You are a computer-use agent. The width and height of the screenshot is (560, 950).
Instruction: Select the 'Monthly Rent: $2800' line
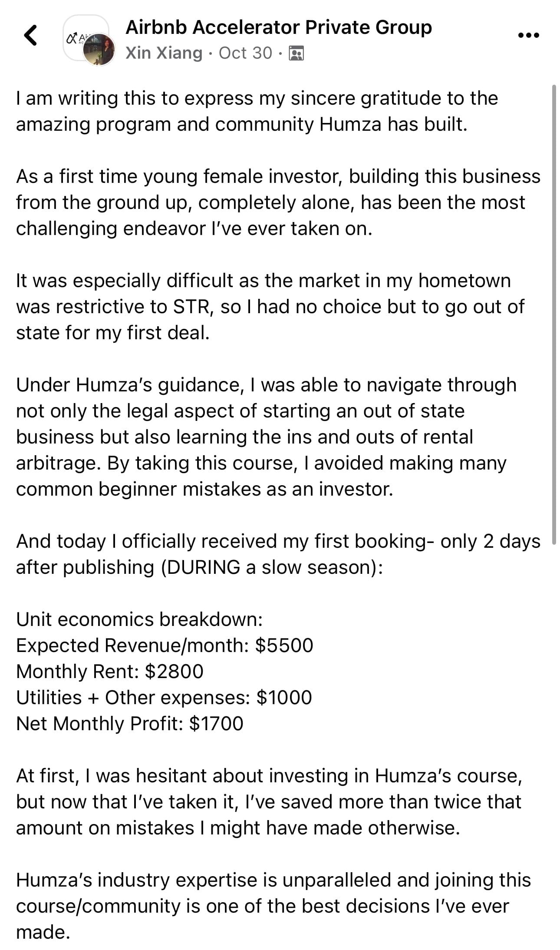(109, 672)
